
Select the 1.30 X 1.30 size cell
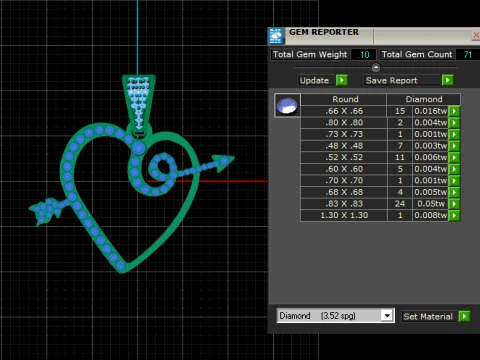click(x=344, y=215)
